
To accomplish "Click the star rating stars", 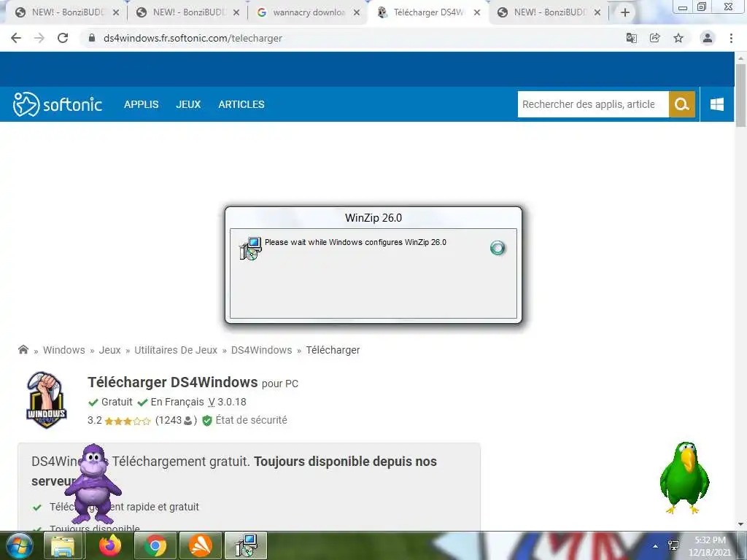I will click(128, 421).
